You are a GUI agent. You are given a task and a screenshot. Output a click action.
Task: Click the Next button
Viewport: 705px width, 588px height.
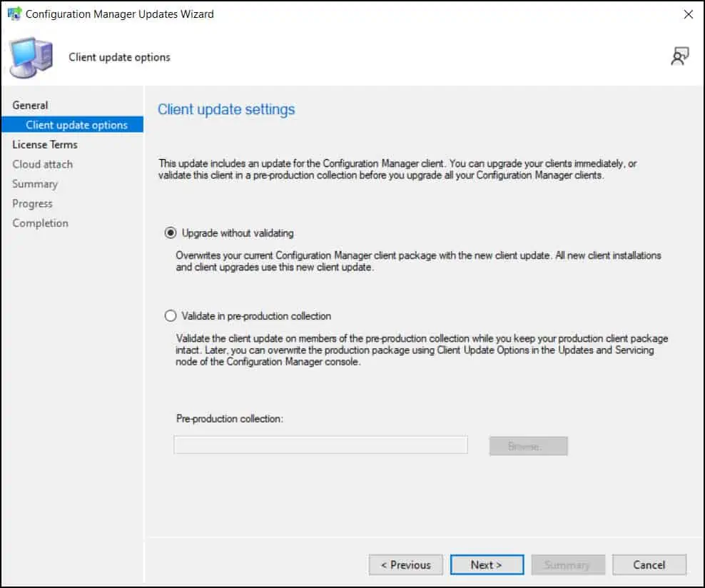coord(487,564)
